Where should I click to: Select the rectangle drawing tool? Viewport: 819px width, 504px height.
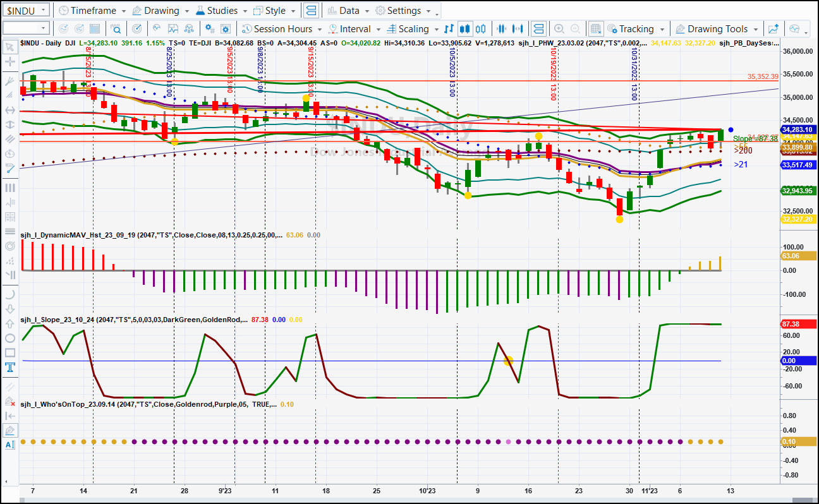tap(9, 353)
